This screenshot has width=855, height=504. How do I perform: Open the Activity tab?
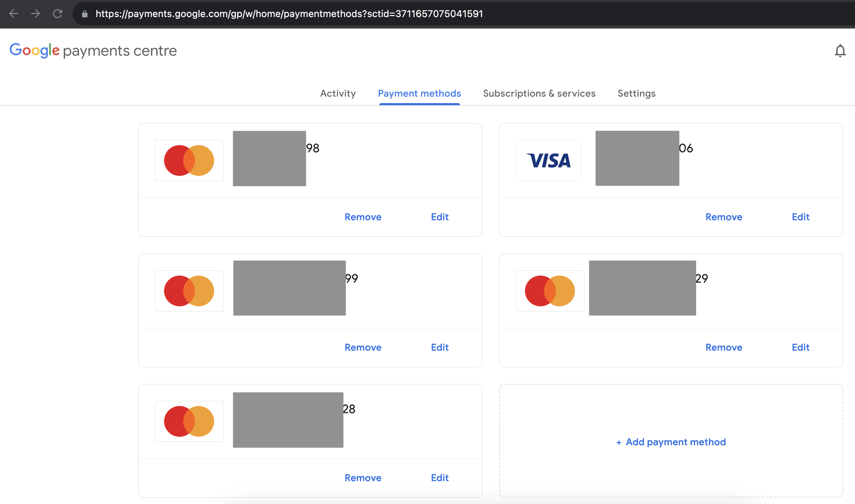click(338, 93)
